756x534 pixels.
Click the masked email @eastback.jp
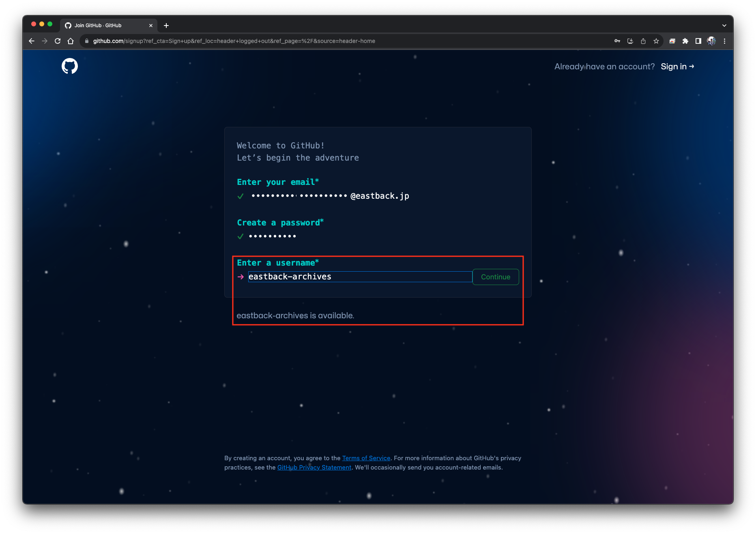point(330,196)
